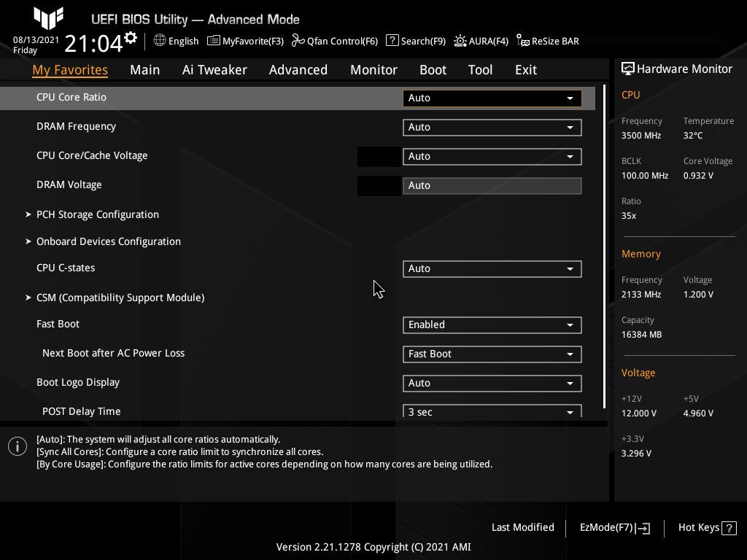Select the Monitor tab
The image size is (747, 560).
click(373, 70)
